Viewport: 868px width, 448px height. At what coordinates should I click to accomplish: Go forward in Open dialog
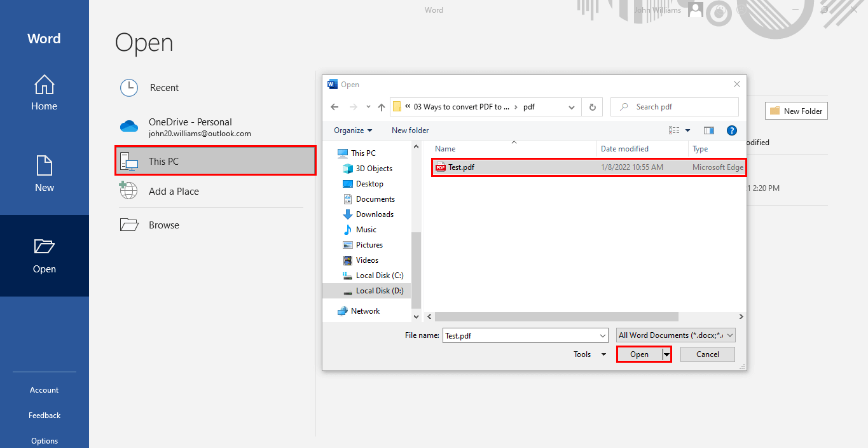coord(354,107)
